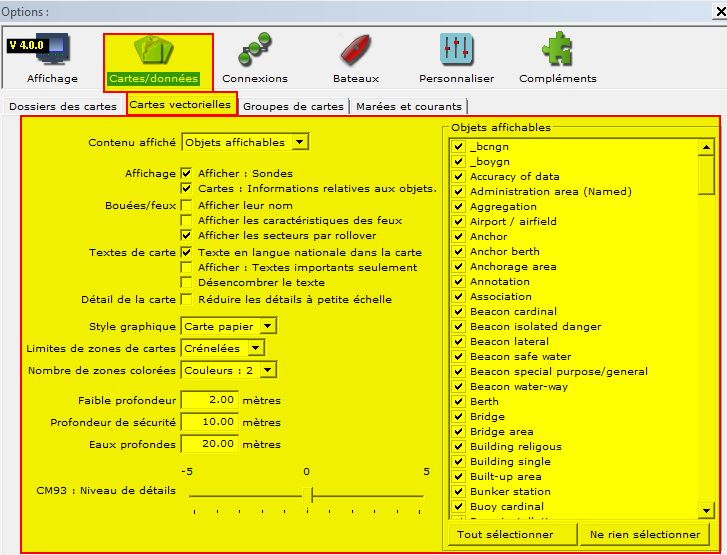The width and height of the screenshot is (727, 555).
Task: Switch to Dossiers des cartes tab
Action: (63, 106)
